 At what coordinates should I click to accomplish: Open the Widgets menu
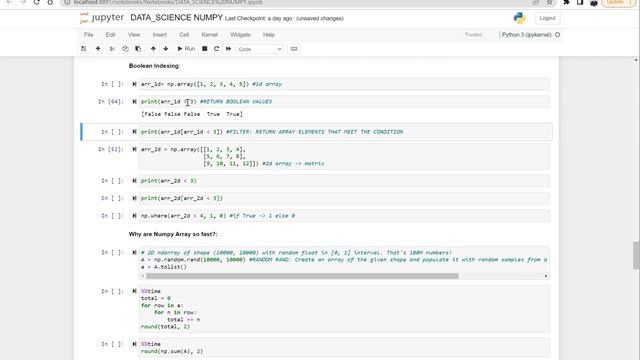tap(240, 35)
